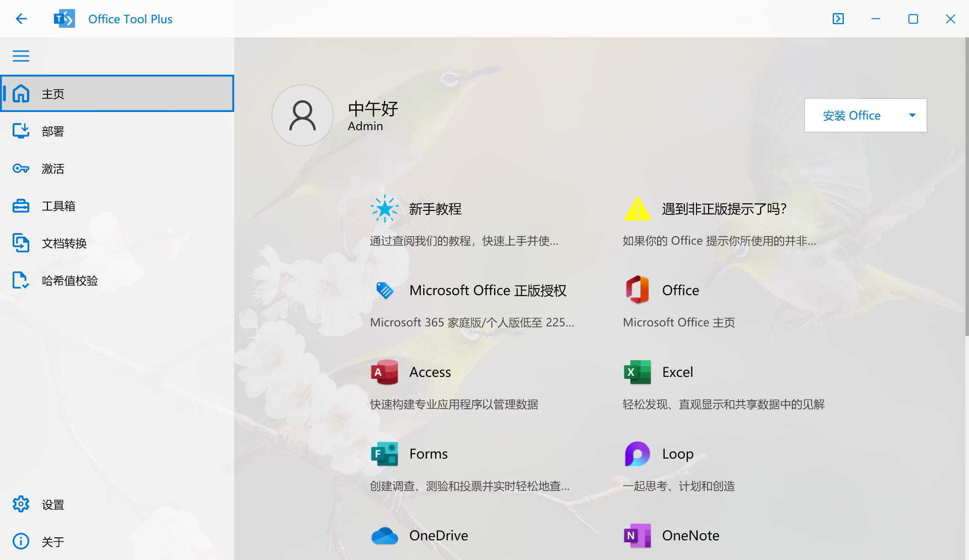Click the Admin profile avatar
Viewport: 969px width, 560px height.
click(x=302, y=115)
